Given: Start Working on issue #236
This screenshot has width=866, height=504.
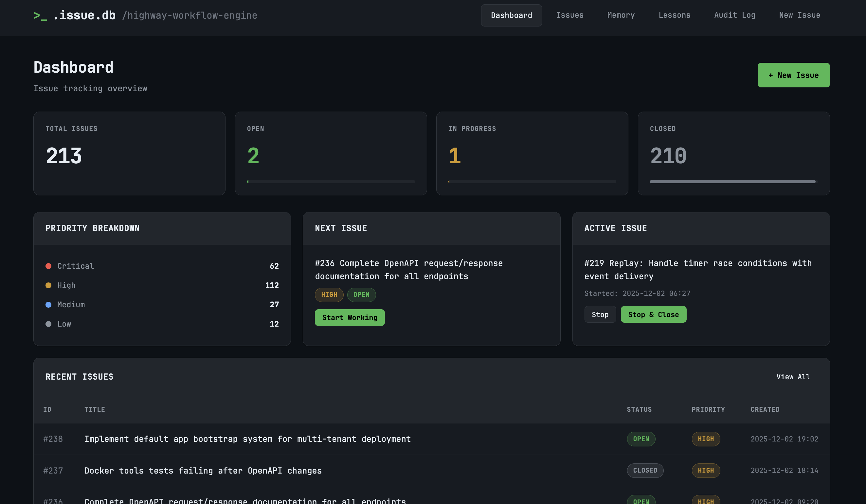Looking at the screenshot, I should (350, 317).
